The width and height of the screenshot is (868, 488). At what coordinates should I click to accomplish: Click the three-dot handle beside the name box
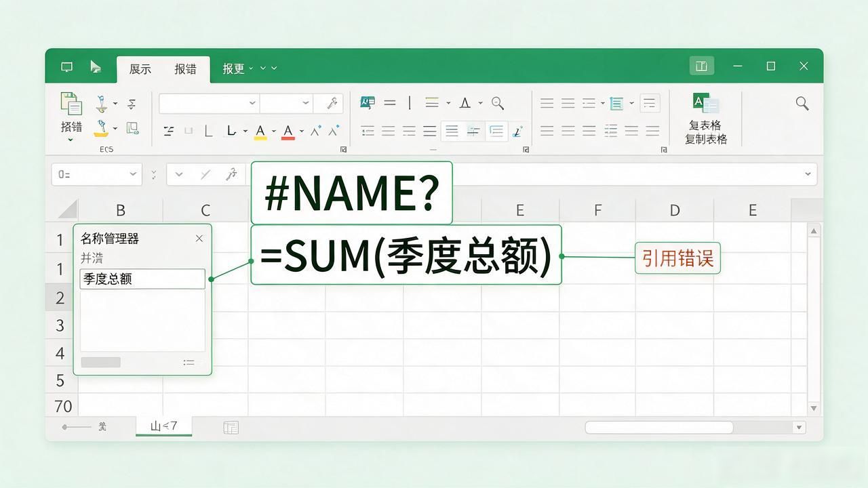click(x=154, y=174)
